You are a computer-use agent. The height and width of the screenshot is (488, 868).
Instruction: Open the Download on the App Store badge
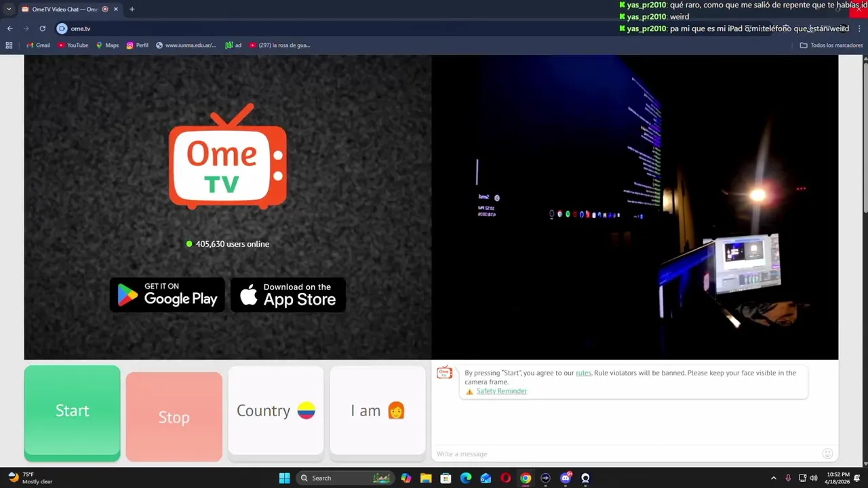coord(288,295)
